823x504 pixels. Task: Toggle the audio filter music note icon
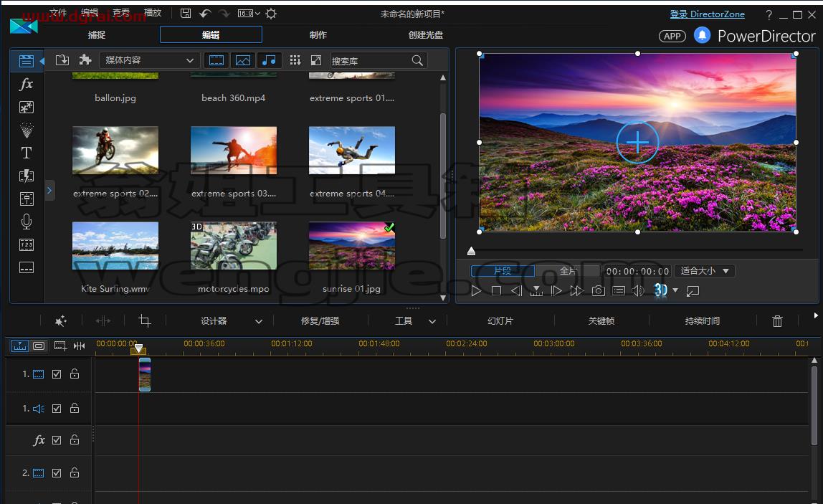269,60
